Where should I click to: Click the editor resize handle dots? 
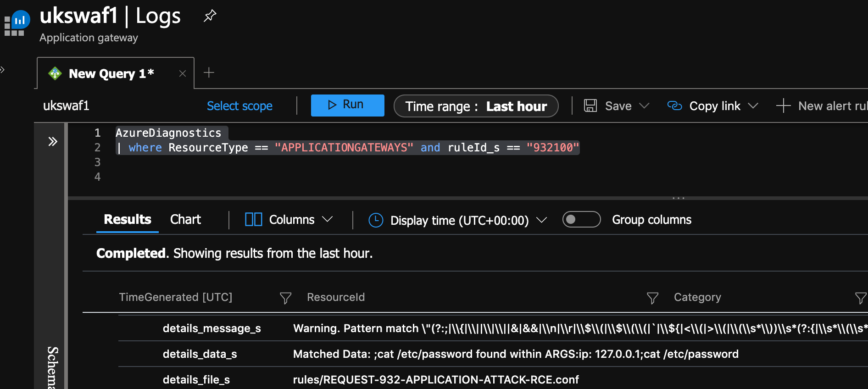pyautogui.click(x=679, y=198)
